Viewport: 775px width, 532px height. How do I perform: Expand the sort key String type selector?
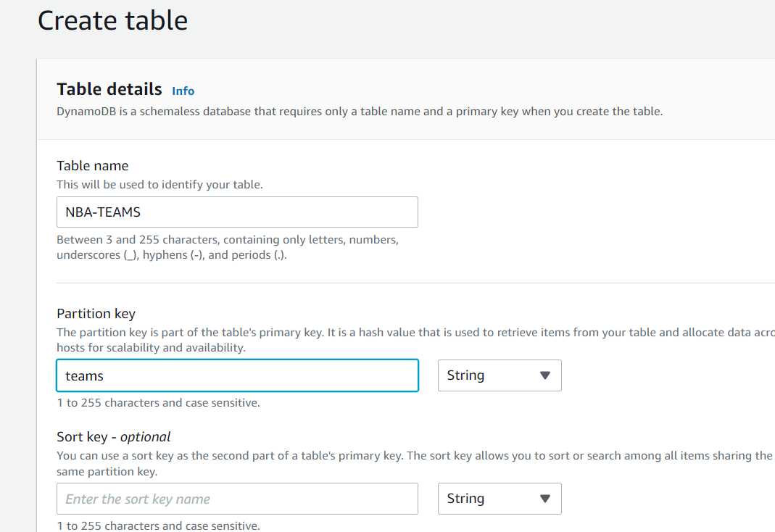(x=545, y=498)
